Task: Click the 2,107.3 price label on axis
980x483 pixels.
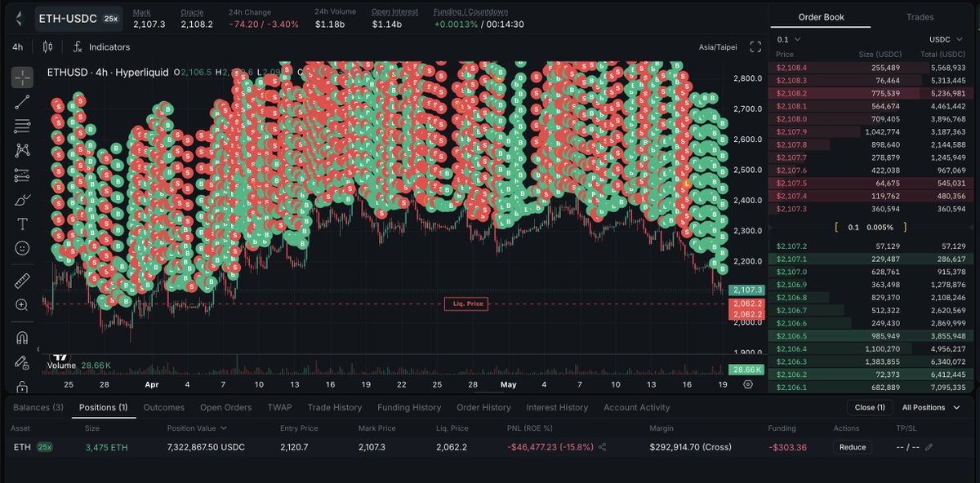Action: (x=745, y=290)
